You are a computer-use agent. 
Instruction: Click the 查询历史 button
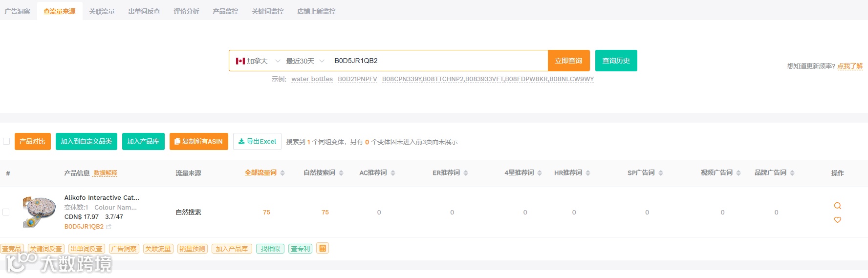[616, 61]
